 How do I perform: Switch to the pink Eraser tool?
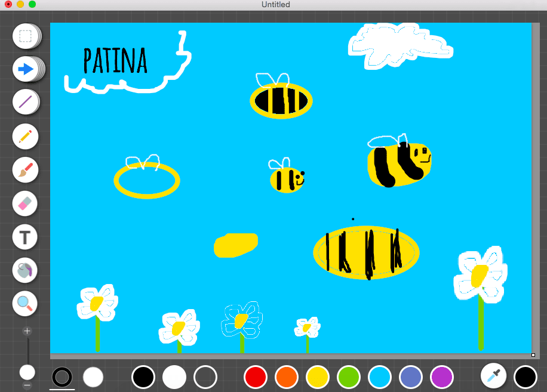[x=25, y=203]
